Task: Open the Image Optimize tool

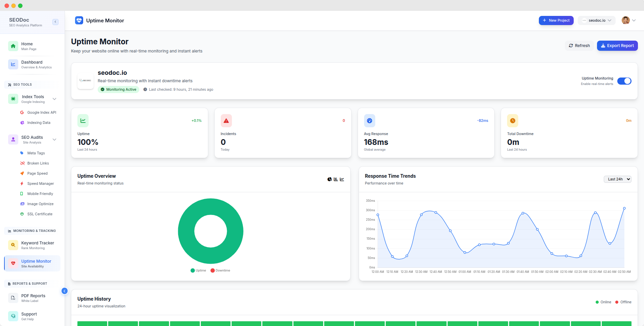Action: pyautogui.click(x=41, y=204)
